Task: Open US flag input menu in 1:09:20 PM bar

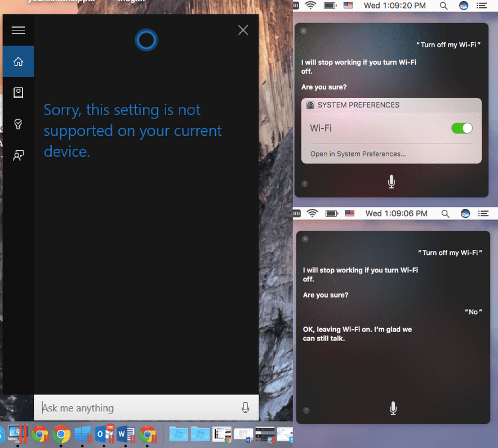Action: 348,6
